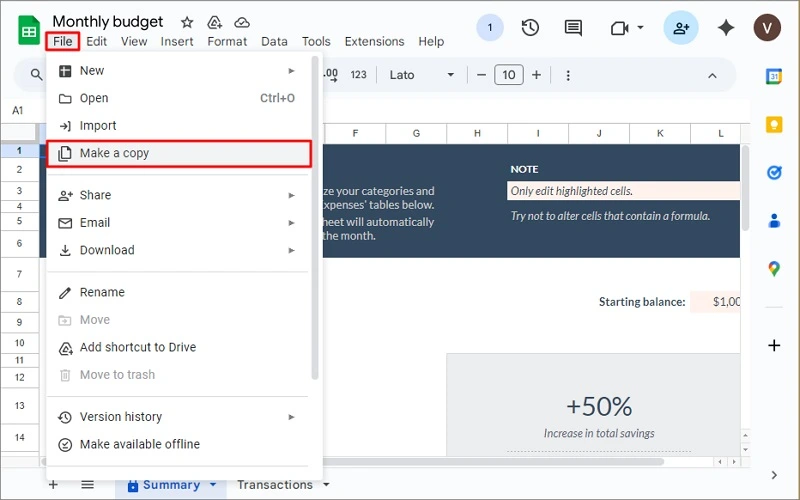Open the all sheets list button
This screenshot has height=500, width=800.
[88, 485]
